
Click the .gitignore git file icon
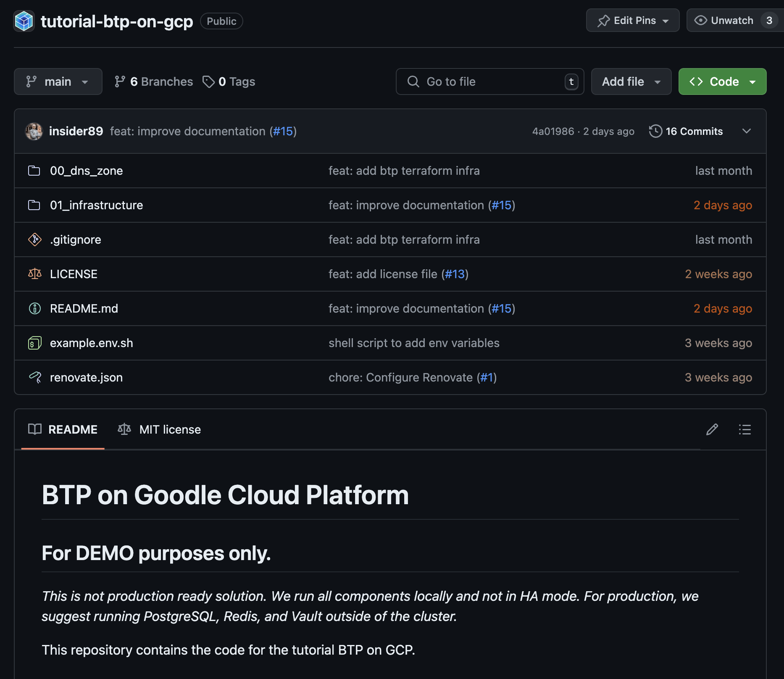(x=34, y=239)
